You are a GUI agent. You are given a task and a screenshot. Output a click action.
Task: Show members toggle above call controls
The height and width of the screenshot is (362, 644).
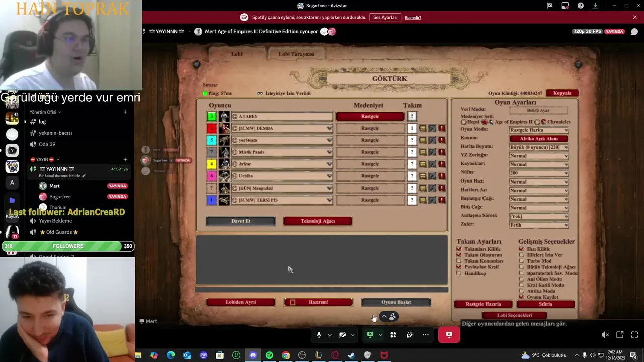coord(388,317)
